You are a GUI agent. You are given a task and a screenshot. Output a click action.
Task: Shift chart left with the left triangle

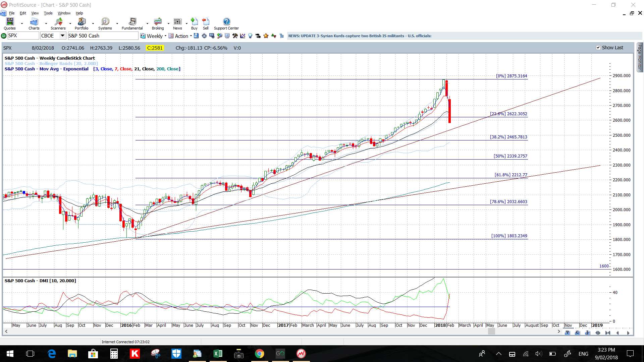tap(618, 333)
